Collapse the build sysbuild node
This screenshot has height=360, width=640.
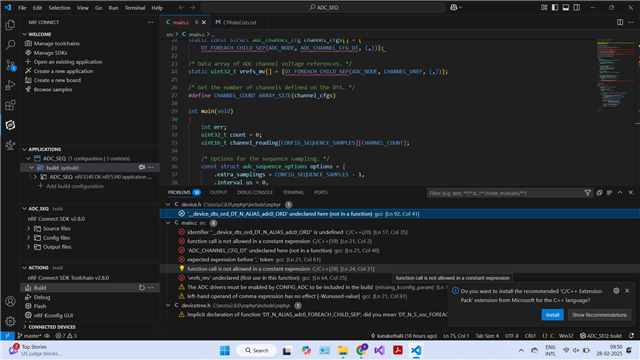tap(32, 168)
